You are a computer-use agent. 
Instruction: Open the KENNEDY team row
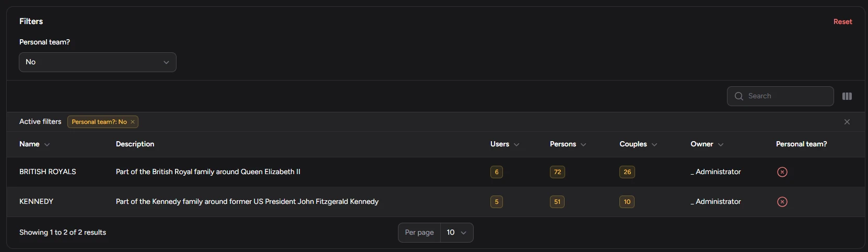[37, 202]
